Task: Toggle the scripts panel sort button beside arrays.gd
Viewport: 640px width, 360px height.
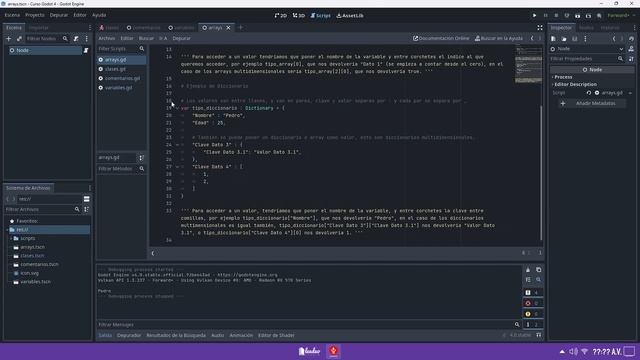Action: tap(142, 158)
